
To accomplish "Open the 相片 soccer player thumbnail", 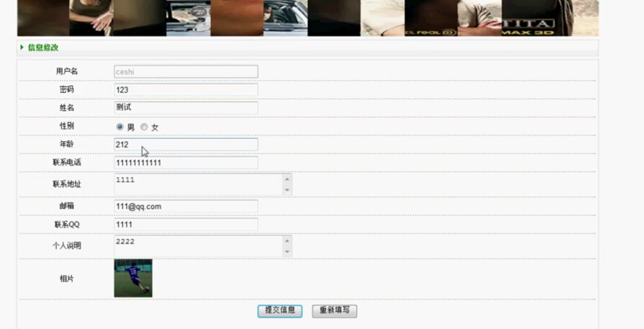I will point(133,278).
